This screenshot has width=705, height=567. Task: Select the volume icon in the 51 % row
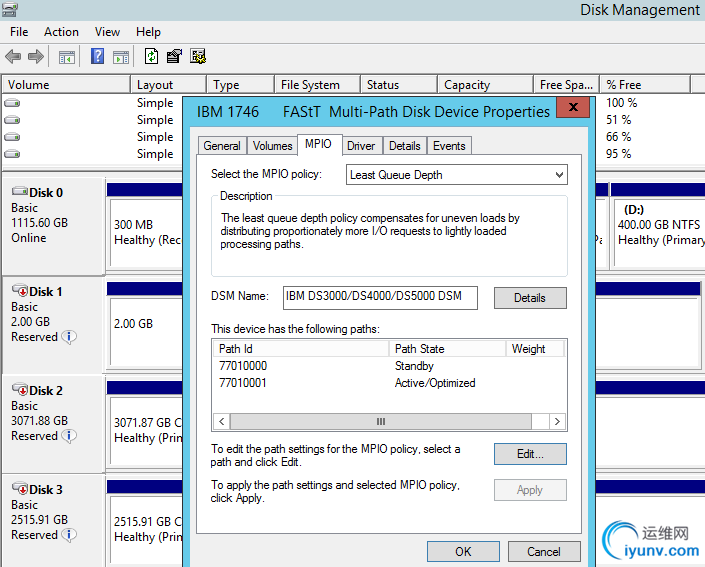click(x=12, y=120)
